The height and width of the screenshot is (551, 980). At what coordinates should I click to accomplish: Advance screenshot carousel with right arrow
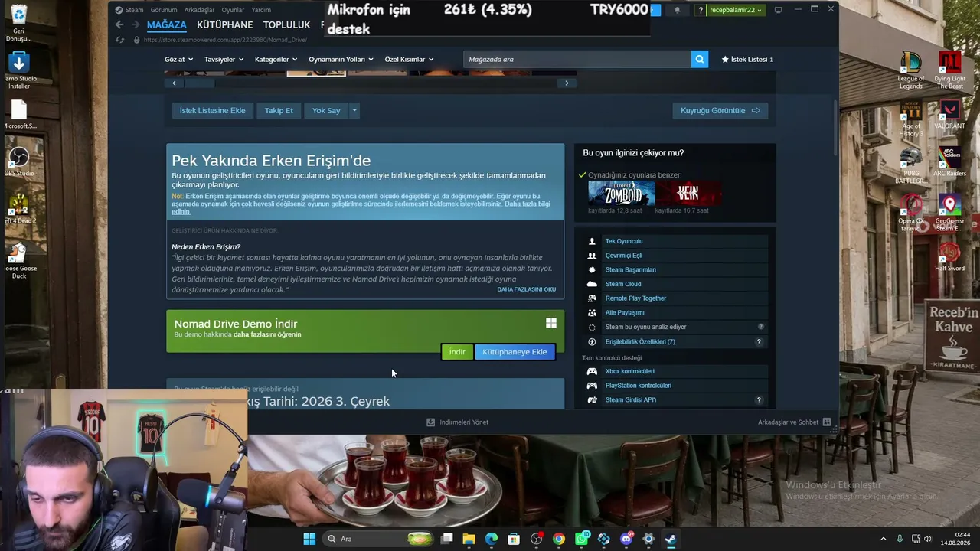click(x=567, y=83)
